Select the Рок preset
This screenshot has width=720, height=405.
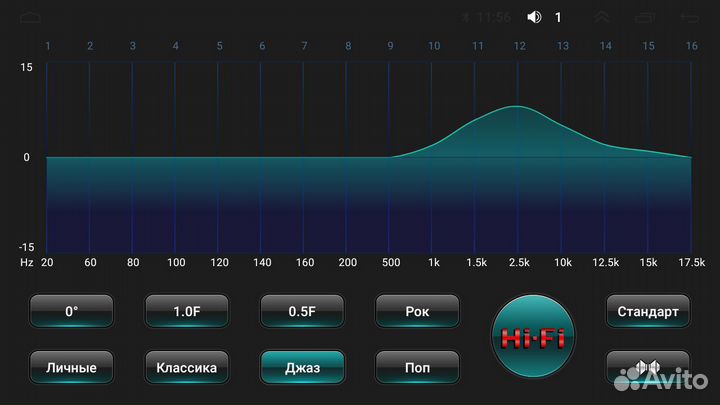click(417, 311)
